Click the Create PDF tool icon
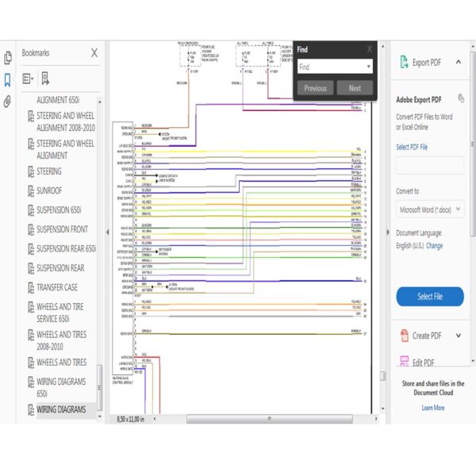The width and height of the screenshot is (476, 476). tap(405, 336)
